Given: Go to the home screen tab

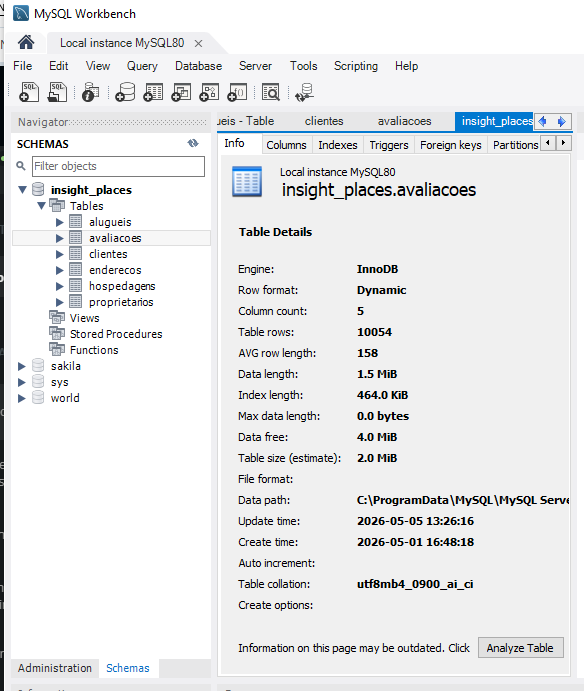Looking at the screenshot, I should click(x=26, y=42).
